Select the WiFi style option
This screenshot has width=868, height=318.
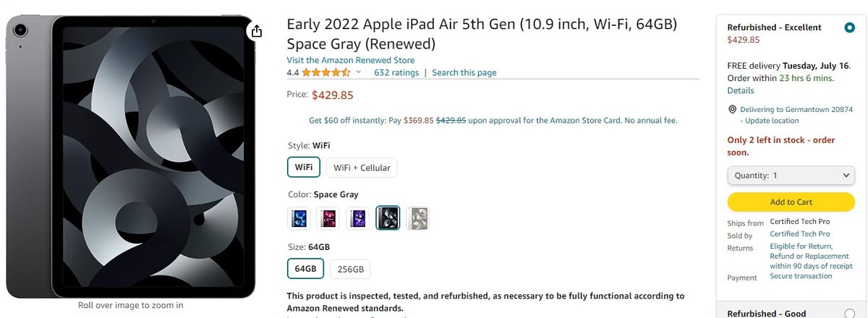point(304,167)
